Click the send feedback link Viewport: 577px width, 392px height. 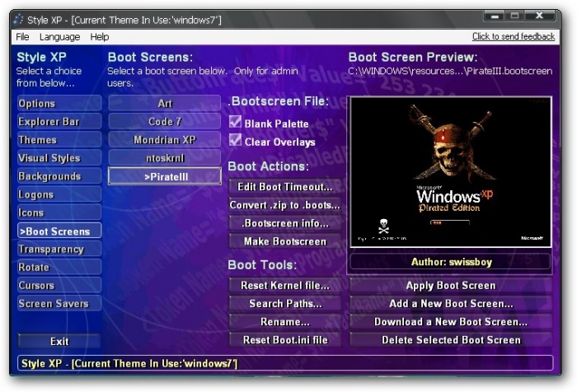point(514,36)
